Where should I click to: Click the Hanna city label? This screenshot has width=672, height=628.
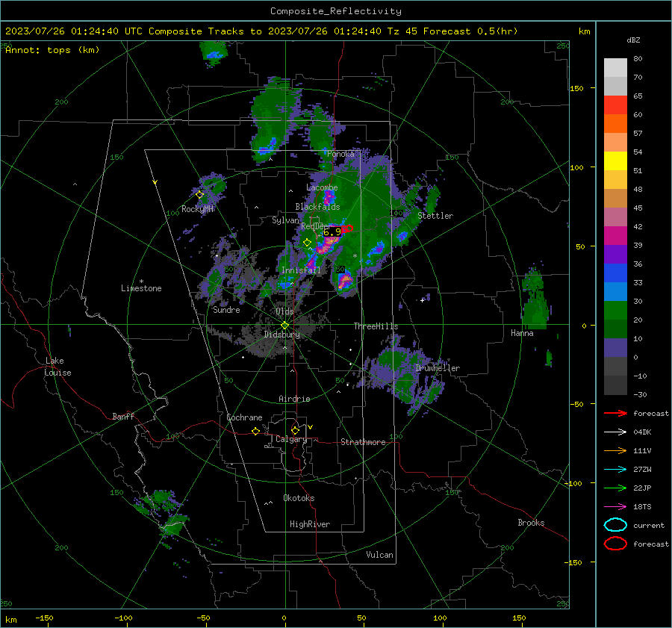coord(522,333)
